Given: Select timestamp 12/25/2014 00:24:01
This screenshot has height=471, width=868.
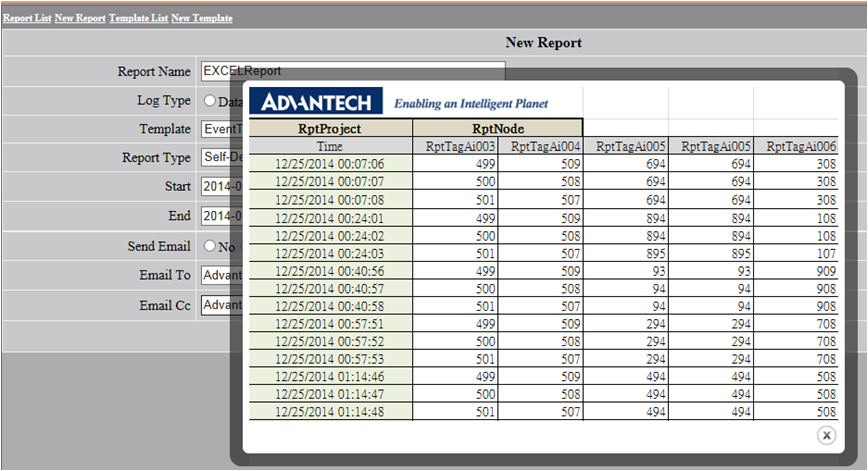Looking at the screenshot, I should pyautogui.click(x=330, y=218).
